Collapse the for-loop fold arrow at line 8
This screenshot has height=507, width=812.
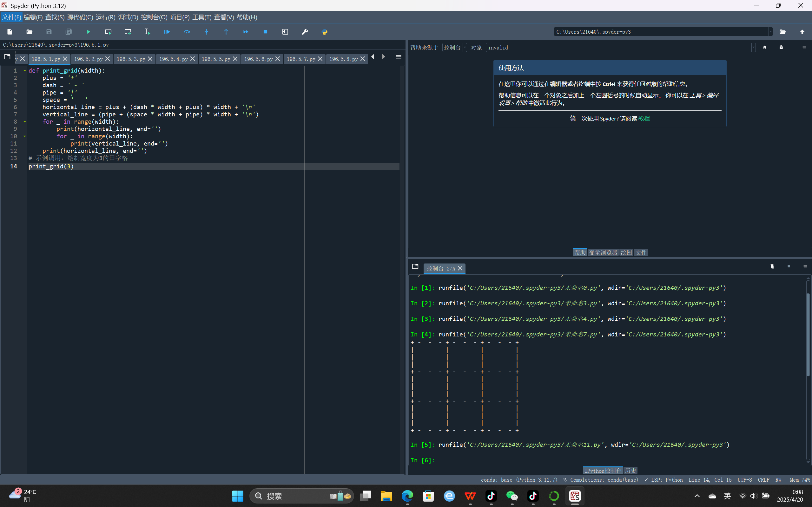[x=25, y=122]
